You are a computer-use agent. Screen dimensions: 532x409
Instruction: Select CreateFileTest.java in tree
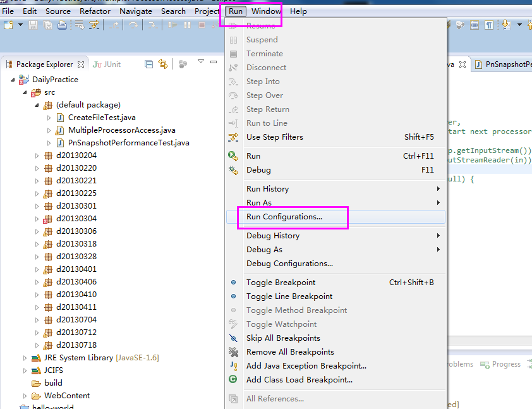click(102, 118)
